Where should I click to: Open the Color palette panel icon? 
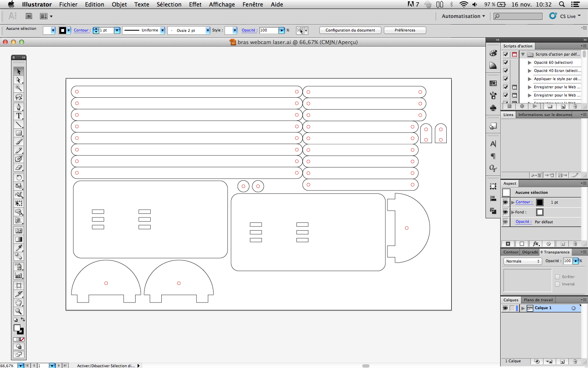click(x=493, y=53)
